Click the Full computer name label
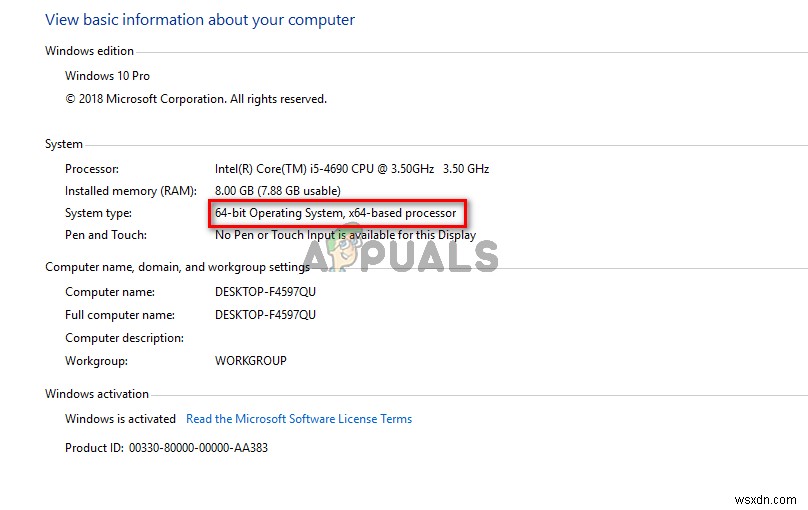 120,315
